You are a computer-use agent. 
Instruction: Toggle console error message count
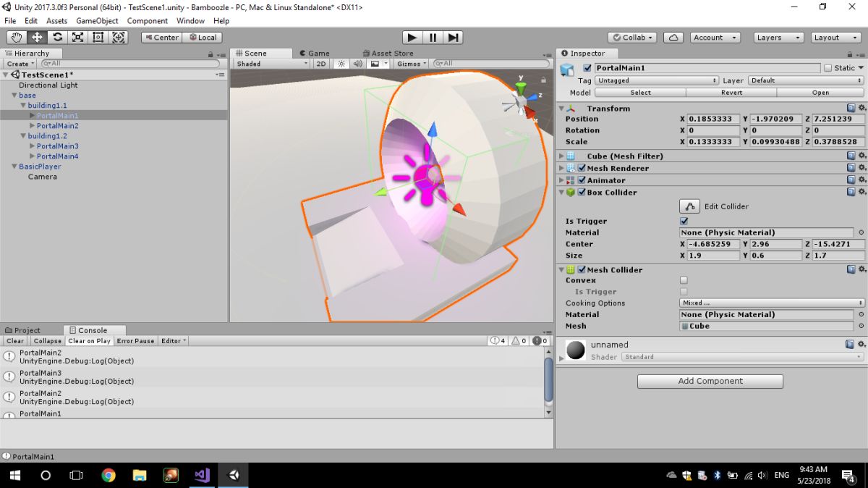point(540,340)
